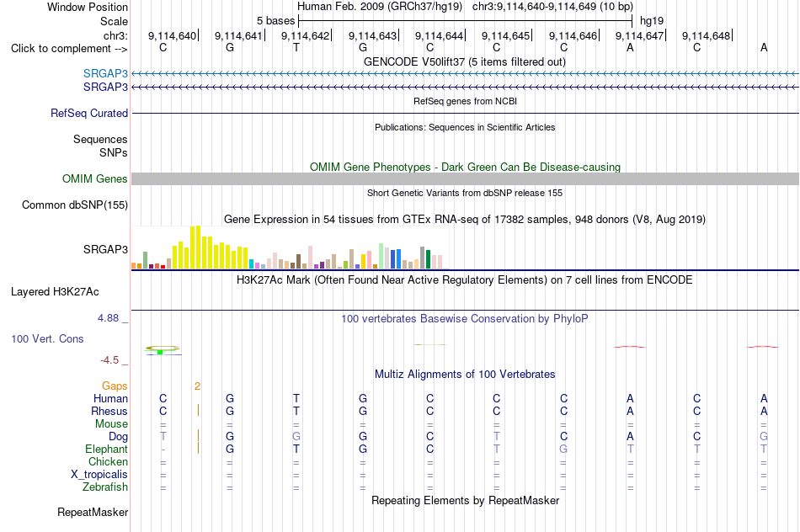The height and width of the screenshot is (532, 800).
Task: Select the X_tropicalis species label
Action: click(x=99, y=475)
